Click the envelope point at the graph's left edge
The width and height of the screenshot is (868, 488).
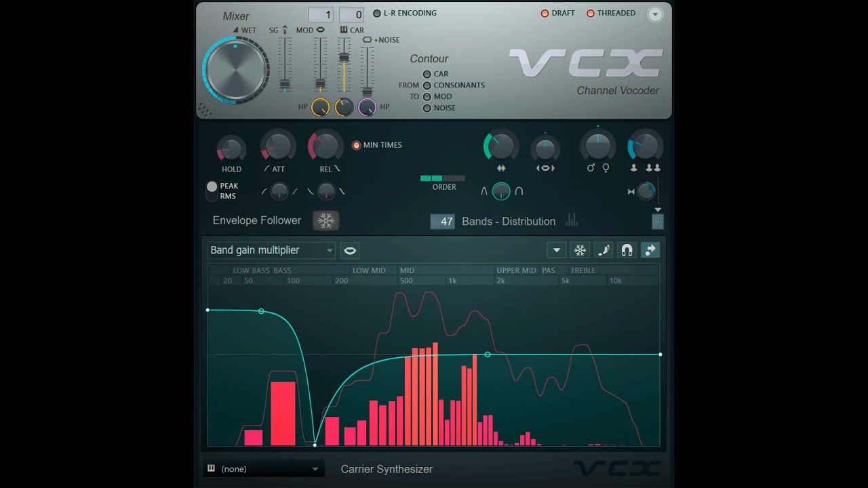pyautogui.click(x=208, y=310)
